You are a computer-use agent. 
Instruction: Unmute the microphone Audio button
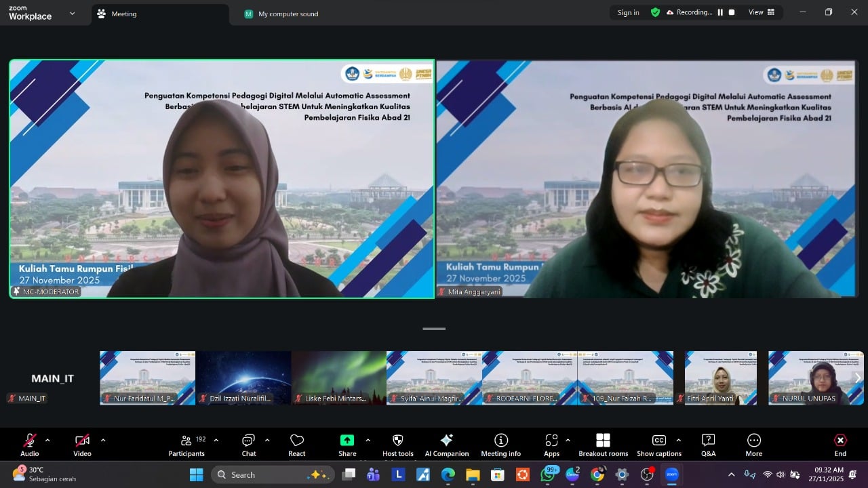30,445
